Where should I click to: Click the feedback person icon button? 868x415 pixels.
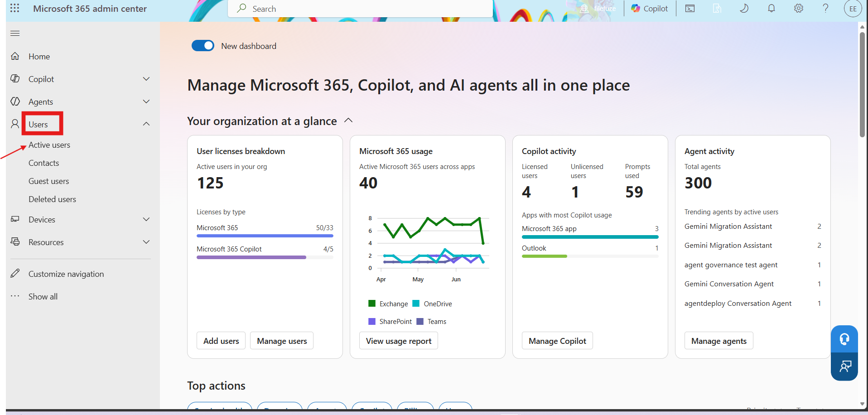point(844,367)
